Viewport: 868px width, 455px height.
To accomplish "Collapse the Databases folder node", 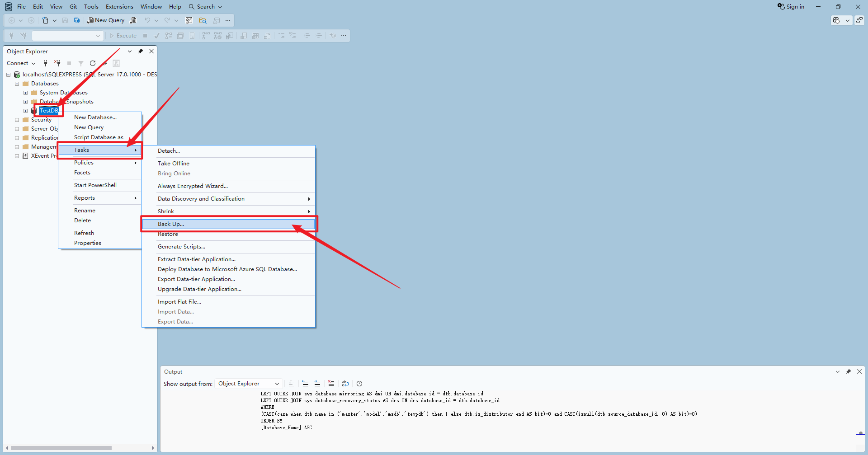I will coord(17,84).
